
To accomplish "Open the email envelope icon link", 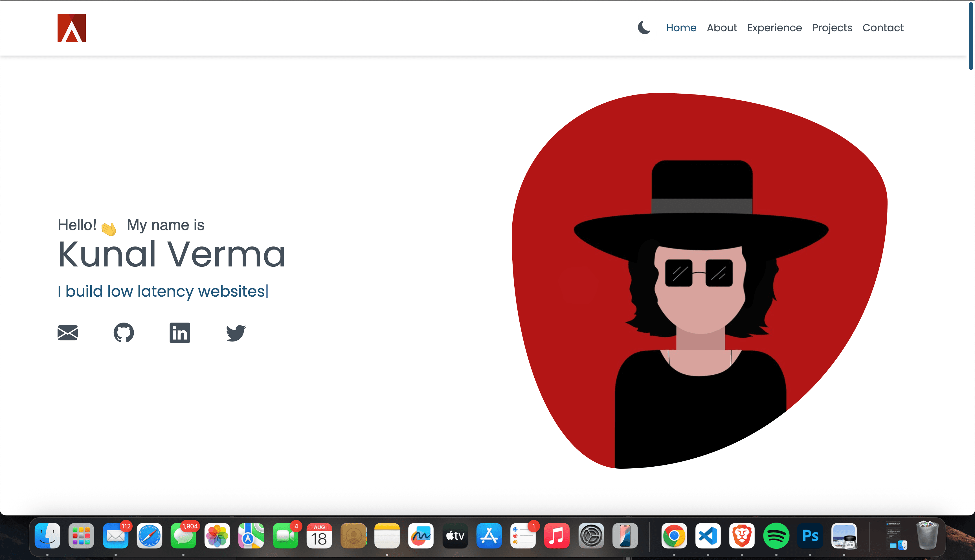I will click(68, 333).
